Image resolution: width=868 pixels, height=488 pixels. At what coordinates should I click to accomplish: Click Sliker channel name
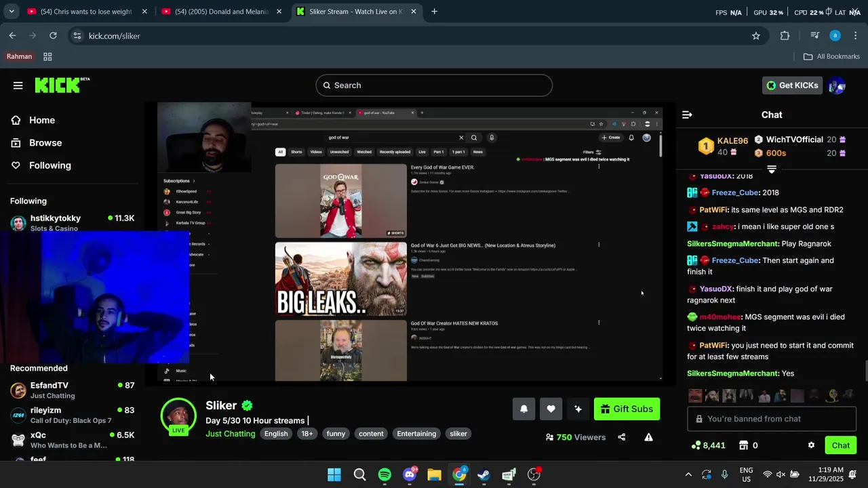(221, 405)
